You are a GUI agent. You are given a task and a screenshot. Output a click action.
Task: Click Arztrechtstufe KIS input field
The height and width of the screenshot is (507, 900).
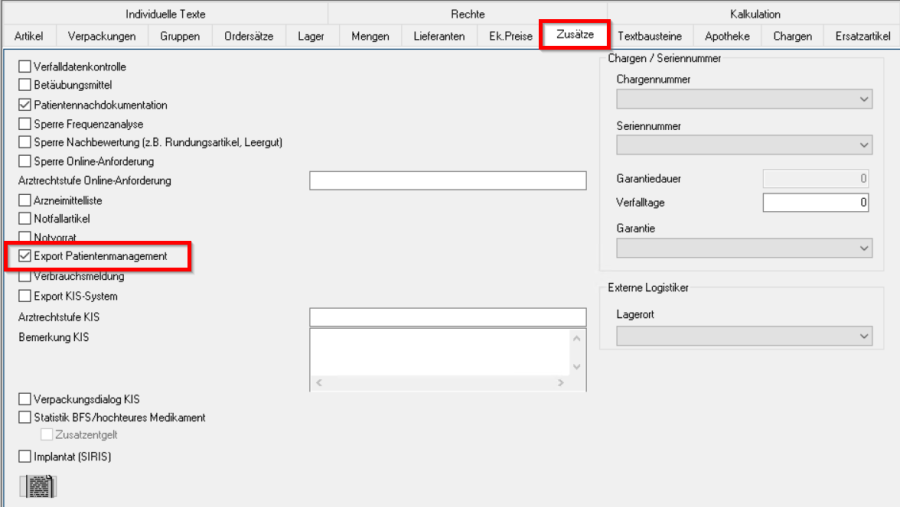pos(448,317)
